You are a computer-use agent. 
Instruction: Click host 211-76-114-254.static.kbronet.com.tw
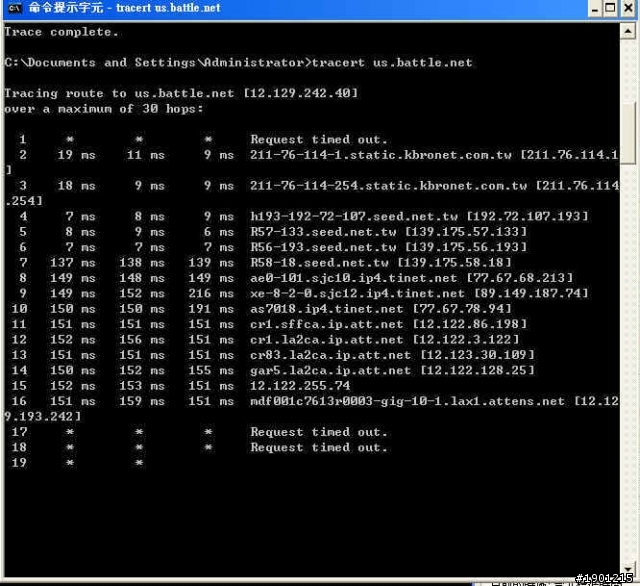(x=388, y=186)
